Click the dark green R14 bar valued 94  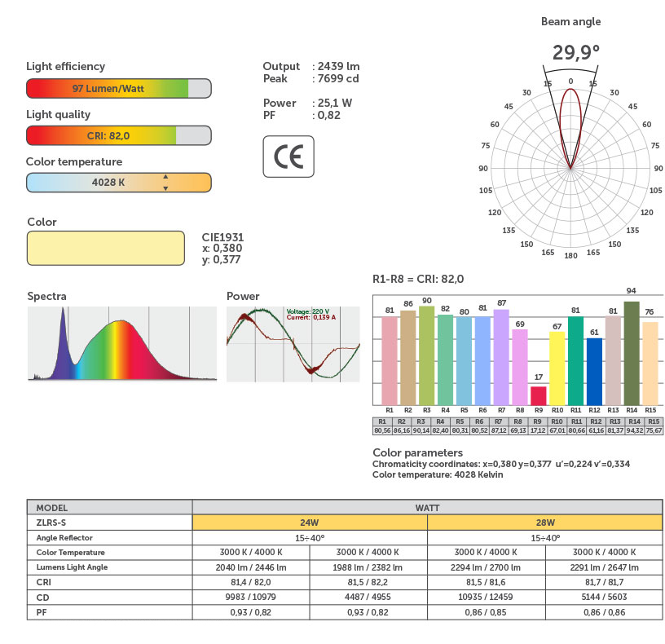tap(632, 353)
